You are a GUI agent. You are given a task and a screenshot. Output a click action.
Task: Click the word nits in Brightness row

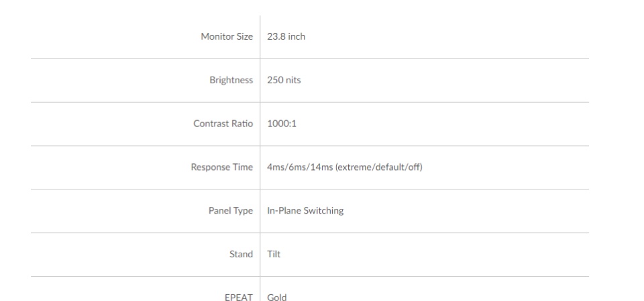tap(292, 80)
